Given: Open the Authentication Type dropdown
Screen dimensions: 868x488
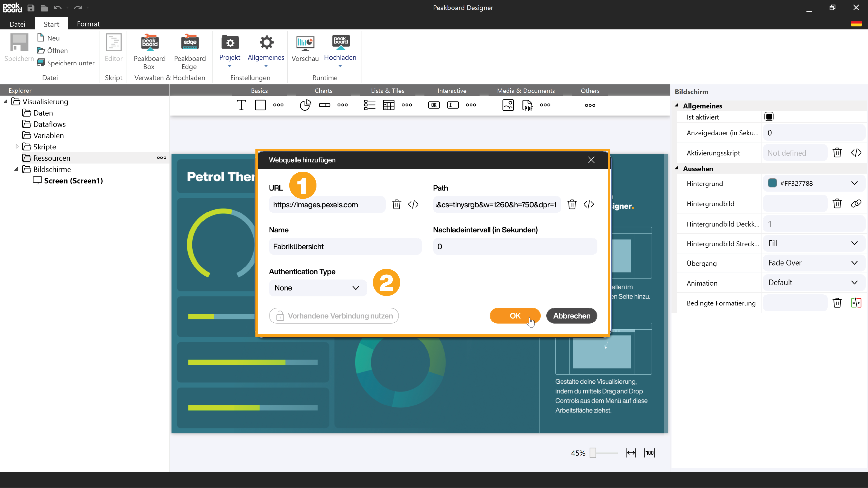Looking at the screenshot, I should click(317, 288).
